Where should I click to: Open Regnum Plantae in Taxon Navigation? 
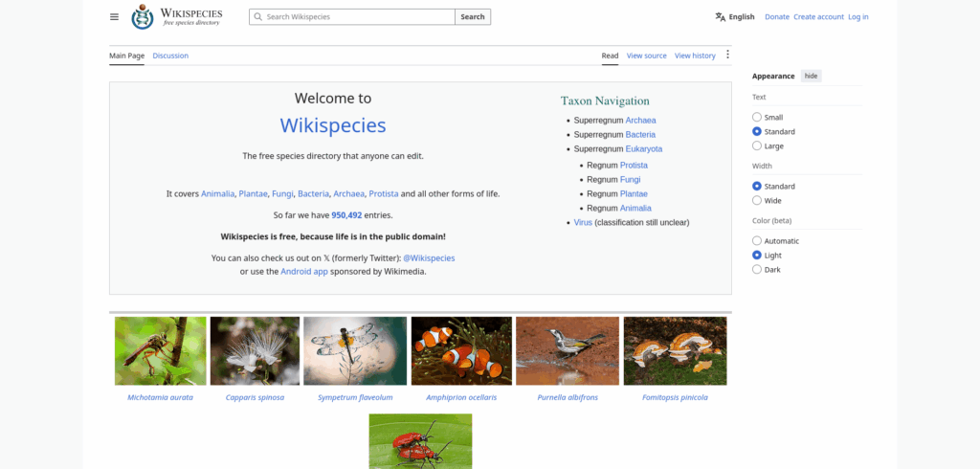click(x=634, y=194)
